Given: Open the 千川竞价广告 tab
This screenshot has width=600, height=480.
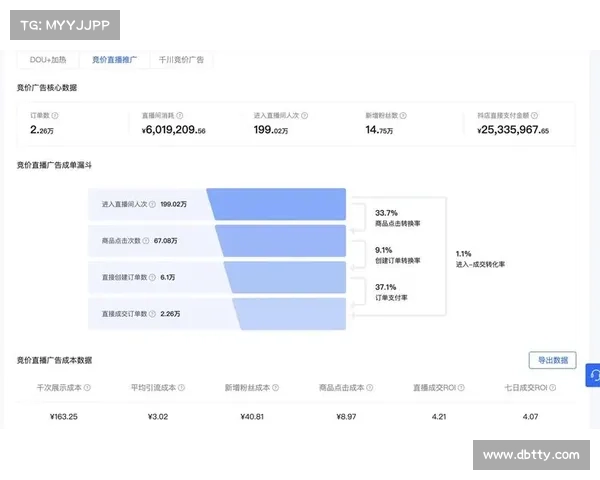Looking at the screenshot, I should coord(181,60).
